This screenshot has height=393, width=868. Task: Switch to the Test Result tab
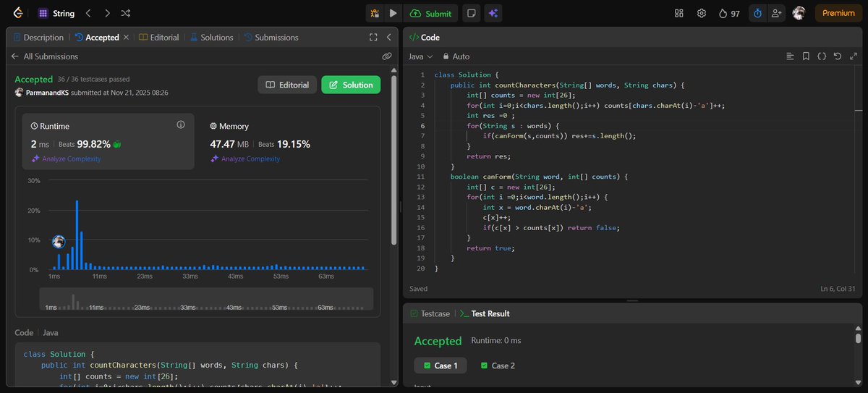click(485, 313)
